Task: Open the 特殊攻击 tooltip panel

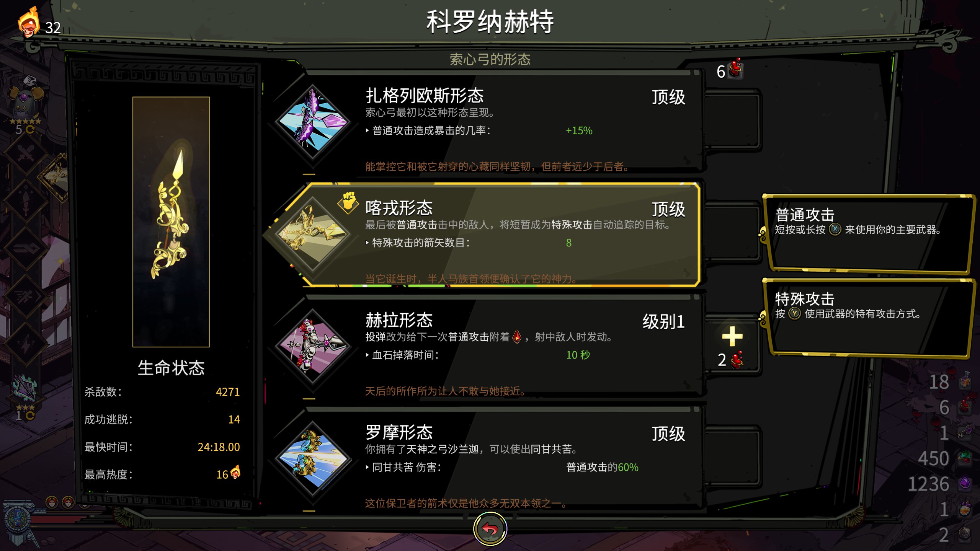Action: (x=867, y=318)
